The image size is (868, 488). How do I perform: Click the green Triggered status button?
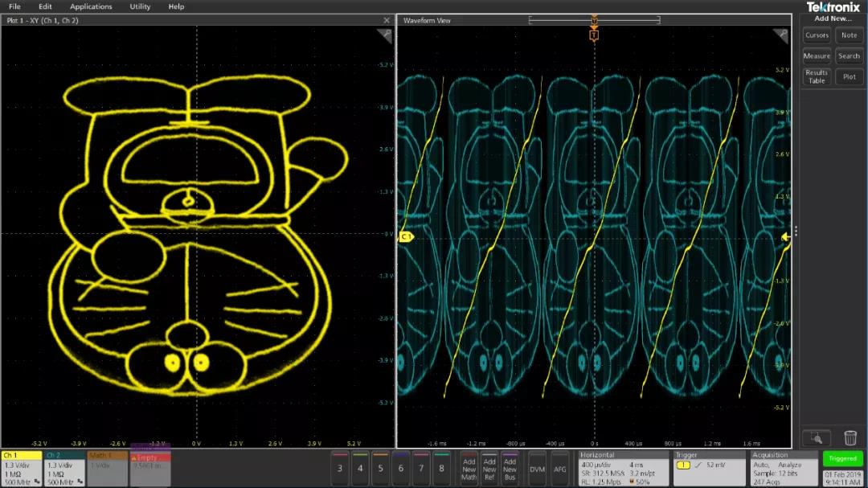coord(842,458)
